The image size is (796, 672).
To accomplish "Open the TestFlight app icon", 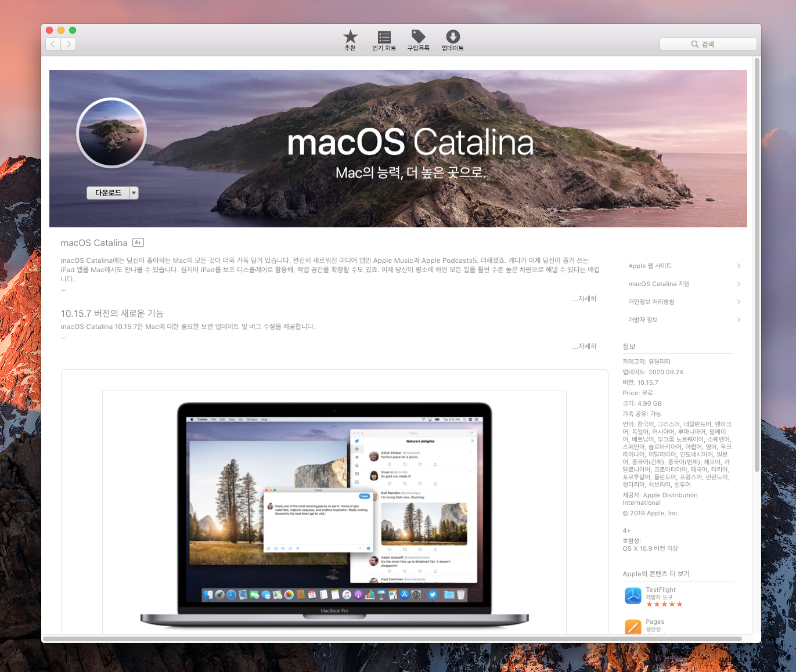I will [633, 595].
